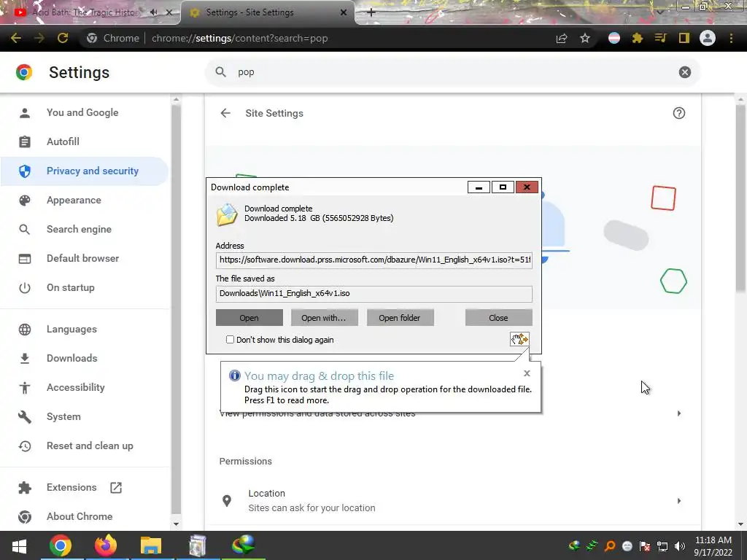Select Privacy and security section
The height and width of the screenshot is (560, 747).
(x=85, y=171)
